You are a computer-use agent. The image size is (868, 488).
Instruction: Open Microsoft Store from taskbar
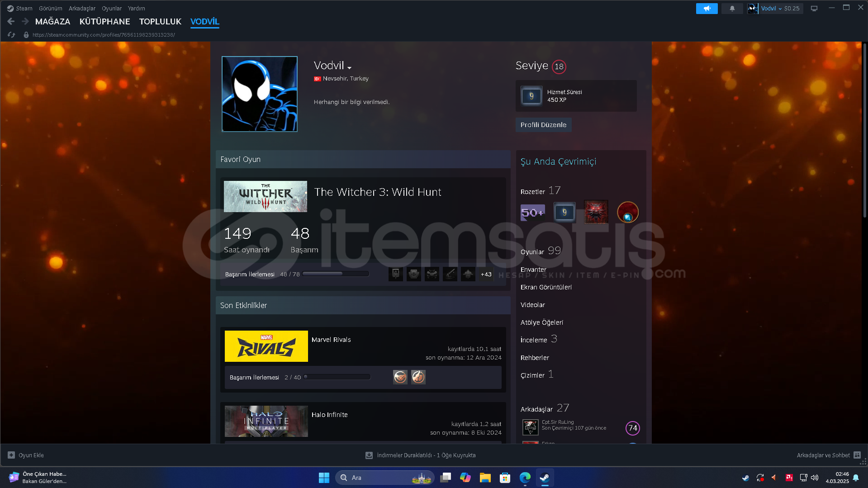click(505, 478)
